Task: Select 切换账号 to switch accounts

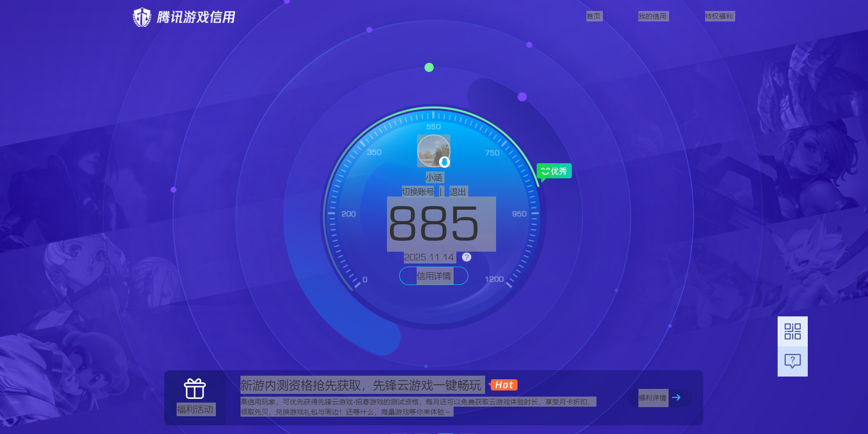Action: pyautogui.click(x=418, y=191)
